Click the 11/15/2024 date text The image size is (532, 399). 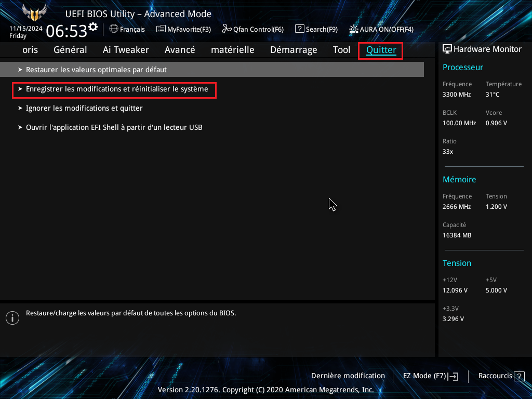tap(26, 29)
